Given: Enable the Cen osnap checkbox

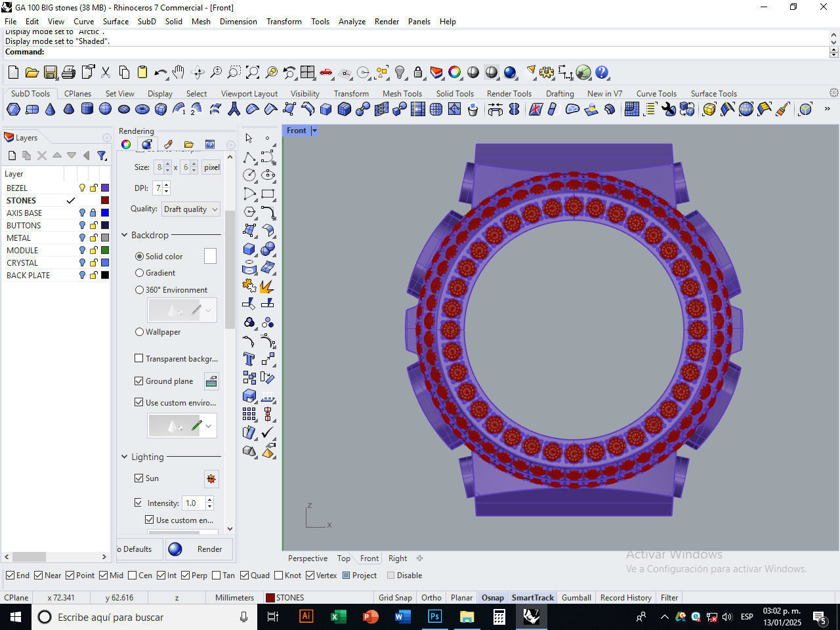Looking at the screenshot, I should 132,576.
